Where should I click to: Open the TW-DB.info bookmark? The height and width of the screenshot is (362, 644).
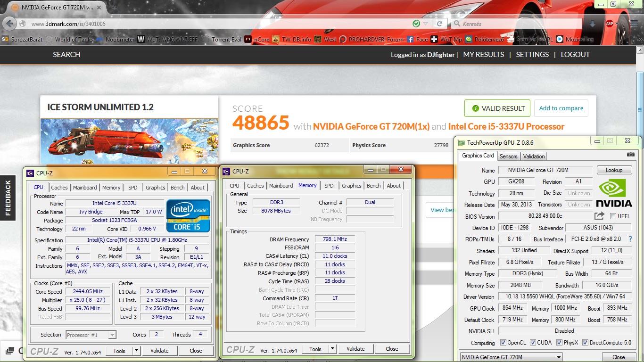pos(292,40)
